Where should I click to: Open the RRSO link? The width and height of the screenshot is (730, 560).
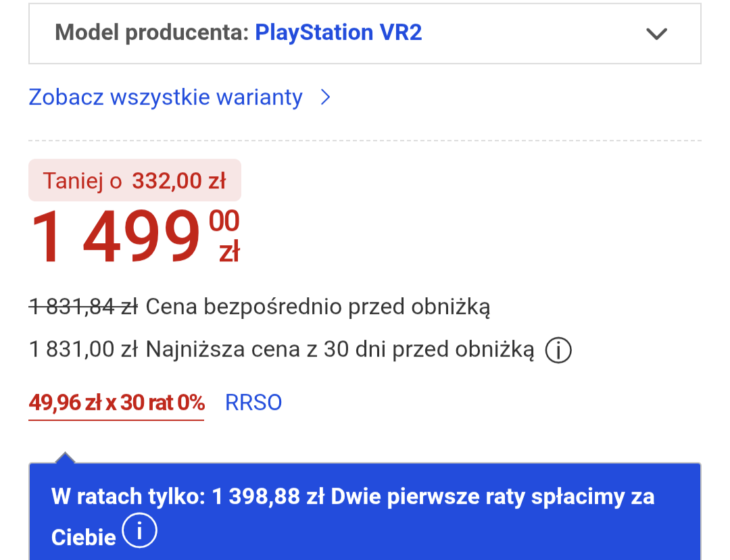[253, 403]
